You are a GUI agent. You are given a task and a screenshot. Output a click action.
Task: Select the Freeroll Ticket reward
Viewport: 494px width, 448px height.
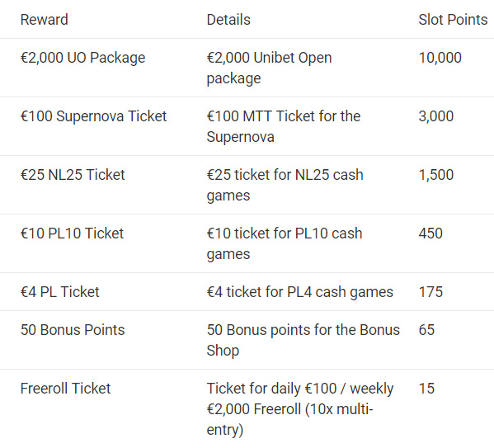click(65, 389)
